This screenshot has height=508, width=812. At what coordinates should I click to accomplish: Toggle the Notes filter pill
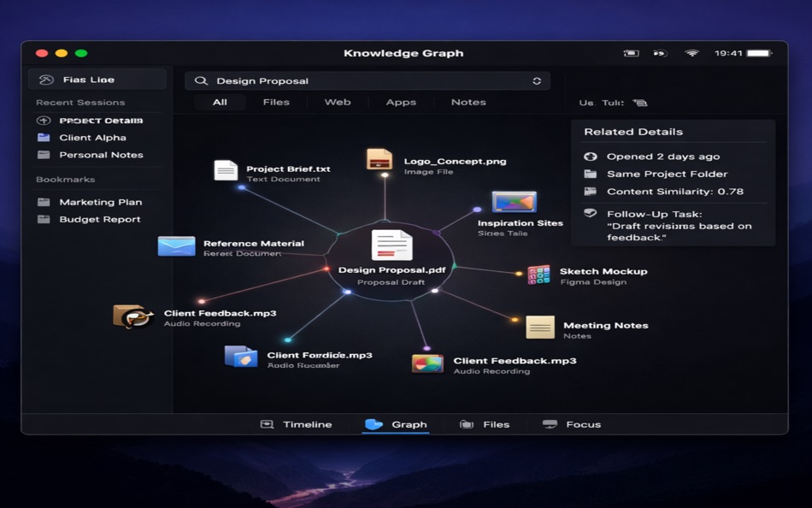click(468, 102)
